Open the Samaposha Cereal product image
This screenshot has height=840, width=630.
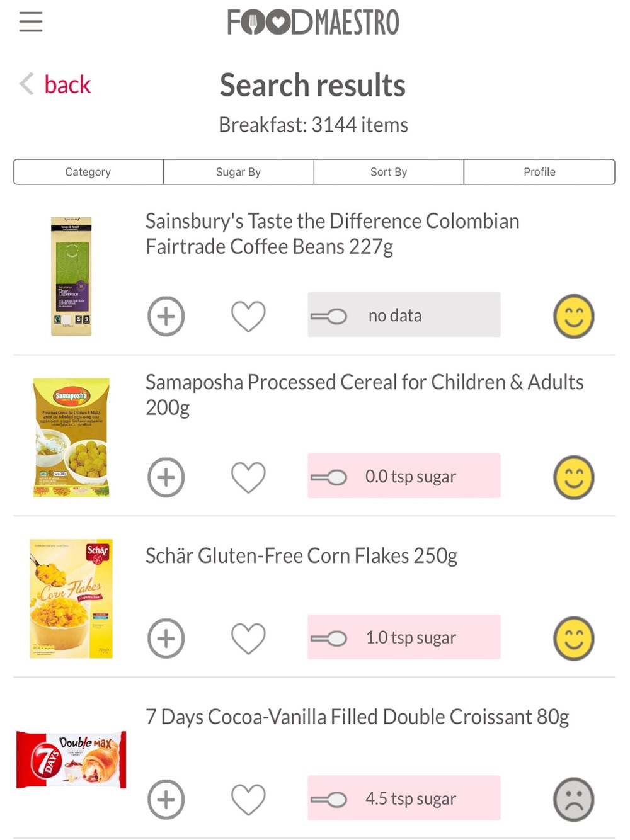coord(71,438)
